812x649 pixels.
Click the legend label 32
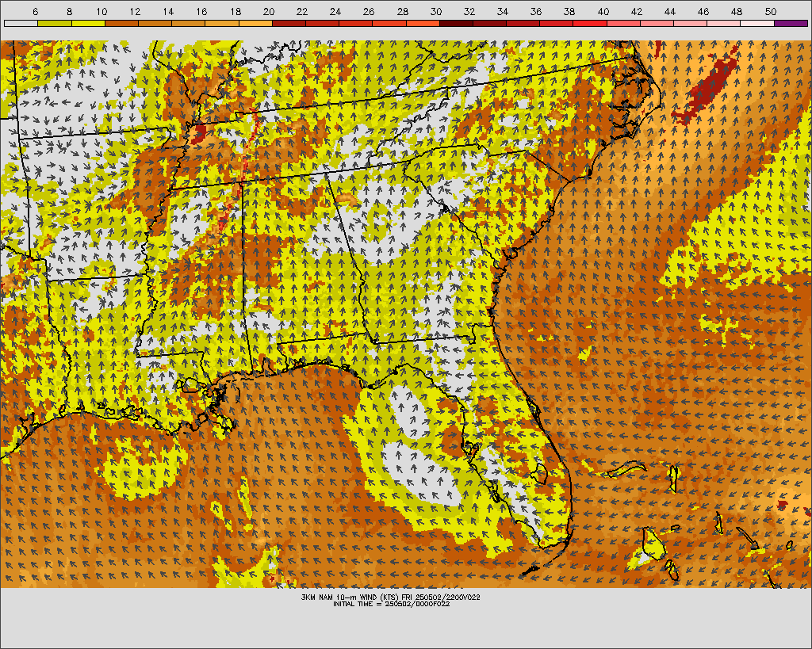point(469,11)
